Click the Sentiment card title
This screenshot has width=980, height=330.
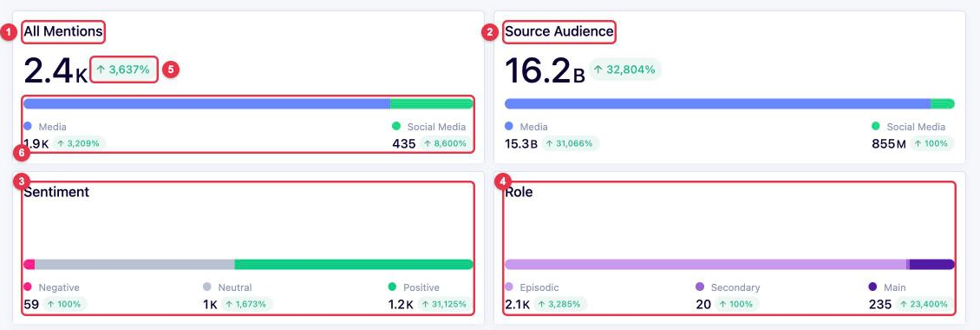[56, 192]
